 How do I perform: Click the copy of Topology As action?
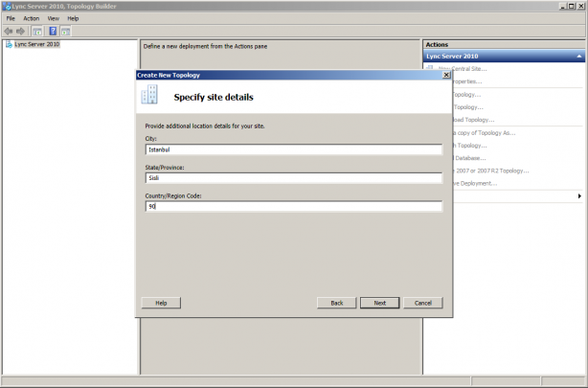click(x=484, y=133)
